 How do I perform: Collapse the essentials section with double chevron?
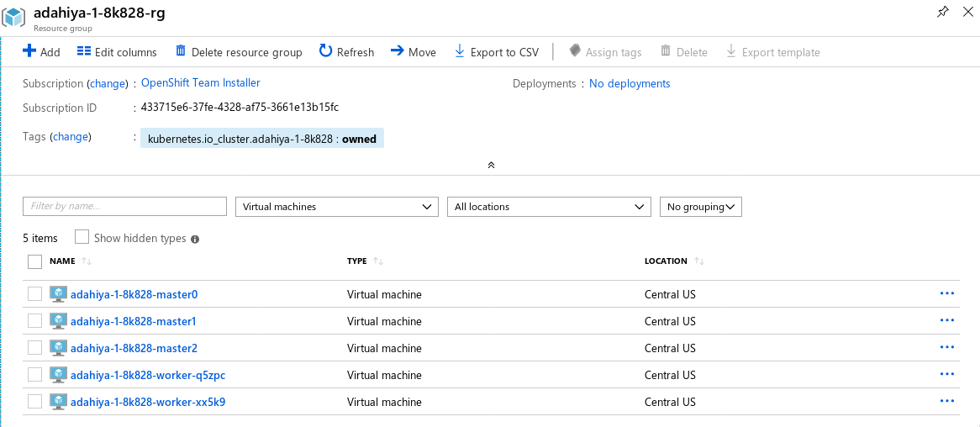tap(491, 165)
